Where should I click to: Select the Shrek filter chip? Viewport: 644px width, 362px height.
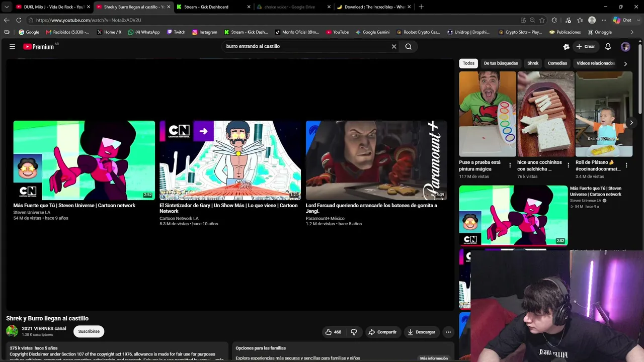[533, 63]
